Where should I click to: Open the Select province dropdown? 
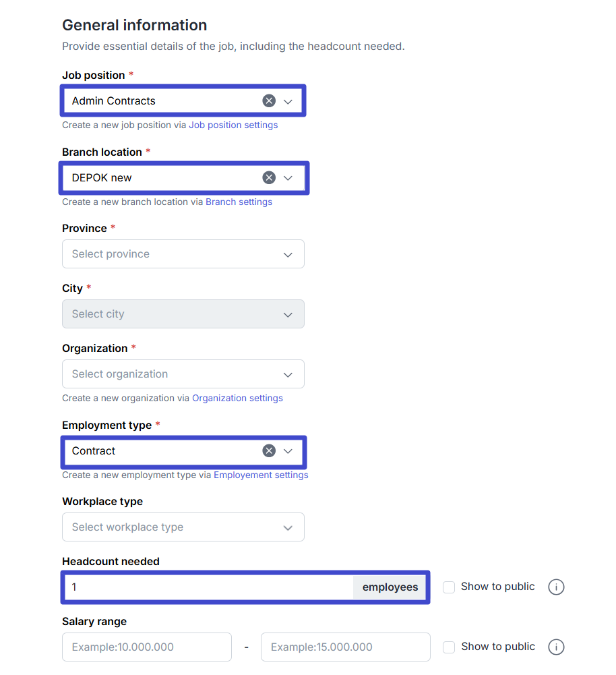click(x=183, y=254)
